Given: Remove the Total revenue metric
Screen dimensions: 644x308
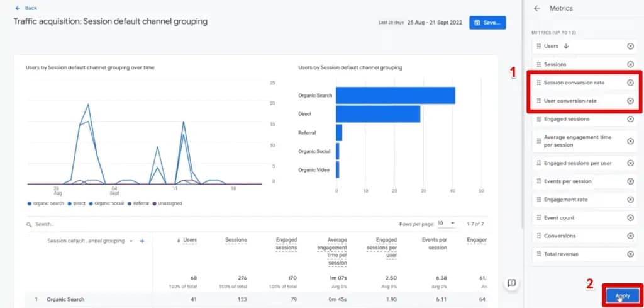Looking at the screenshot, I should [x=630, y=254].
